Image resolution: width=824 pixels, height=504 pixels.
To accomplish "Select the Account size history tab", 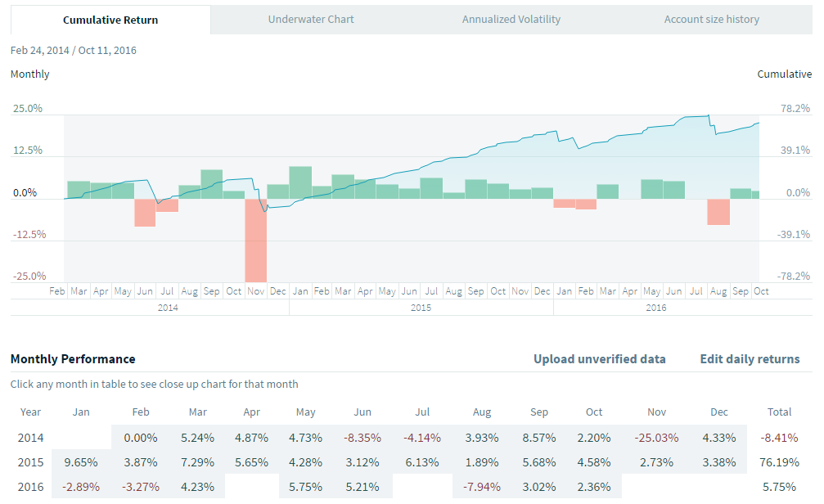I will [711, 20].
